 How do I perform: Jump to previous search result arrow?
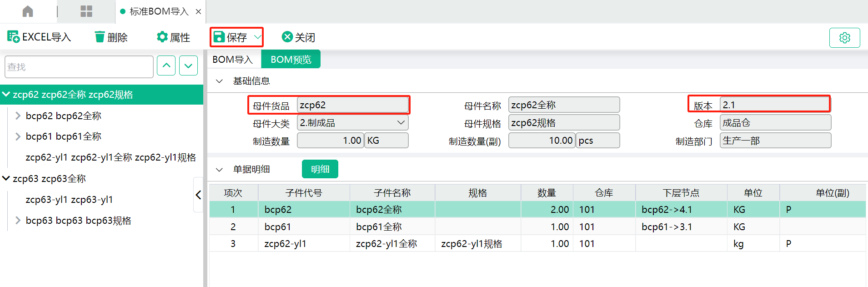click(166, 66)
